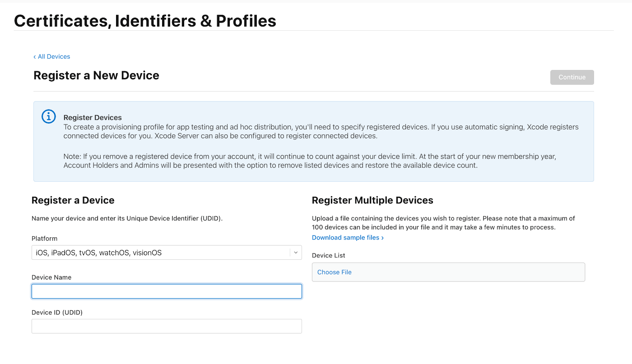The image size is (632, 364).
Task: Click the greyed-out Continue button
Action: coord(572,77)
